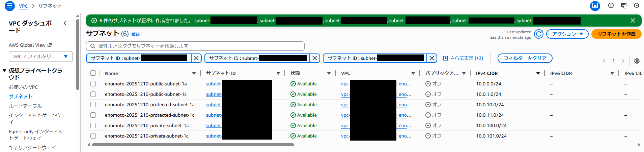Click the subnet search input field

[195, 46]
